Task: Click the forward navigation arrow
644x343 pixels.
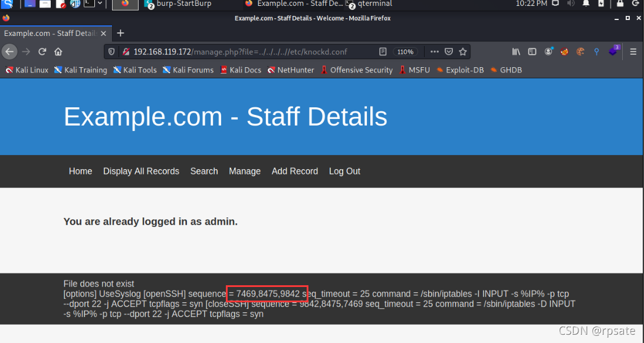Action: pos(27,52)
